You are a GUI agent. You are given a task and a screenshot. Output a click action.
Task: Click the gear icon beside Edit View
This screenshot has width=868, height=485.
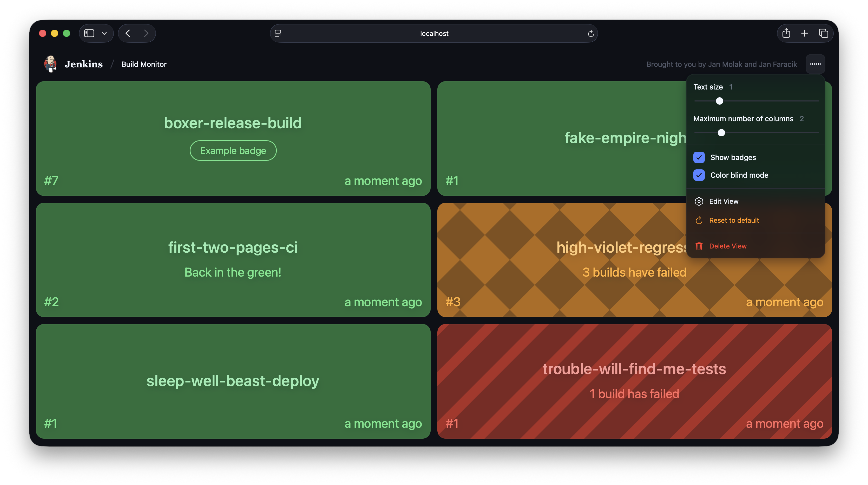(x=699, y=201)
